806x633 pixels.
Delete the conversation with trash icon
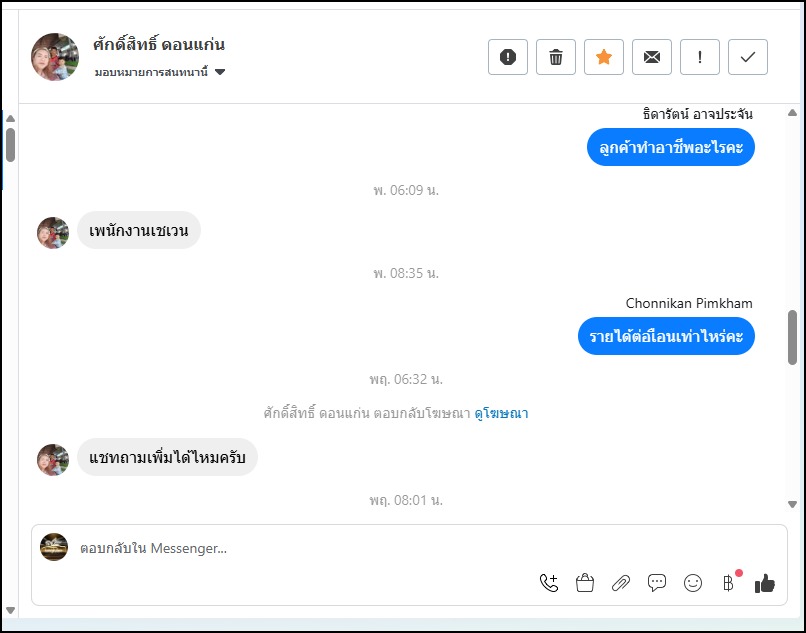556,57
